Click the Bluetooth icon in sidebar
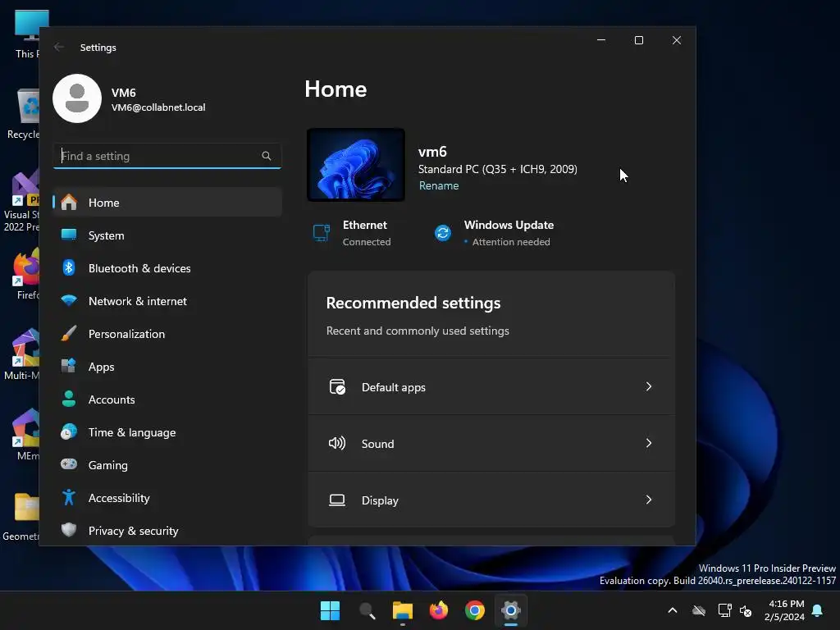Viewport: 840px width, 630px height. pos(69,267)
